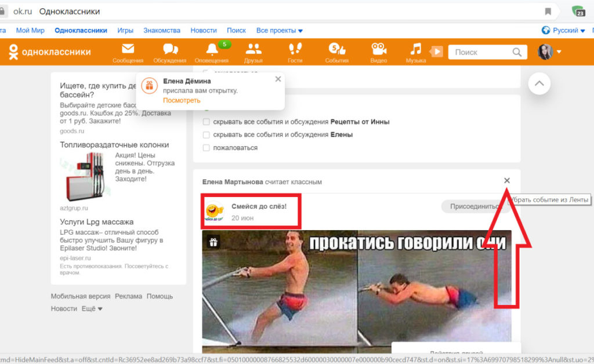The width and height of the screenshot is (594, 364).
Task: Open the pool ad headline Ищете, где купить
Action: coord(97,90)
